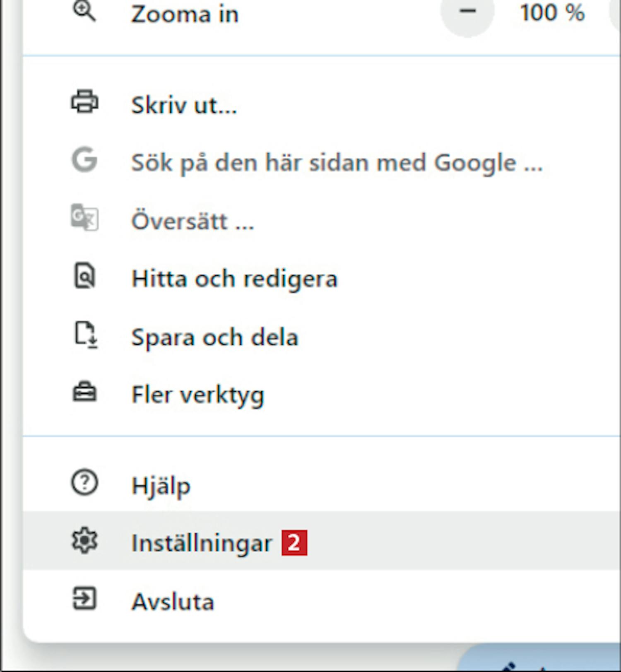Click the Google G icon
621x672 pixels.
[84, 159]
